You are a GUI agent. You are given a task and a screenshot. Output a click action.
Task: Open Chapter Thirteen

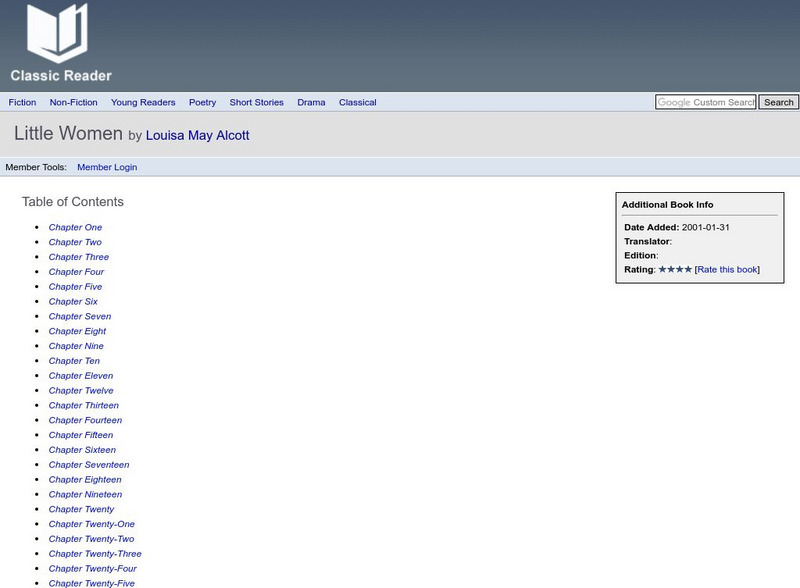84,405
